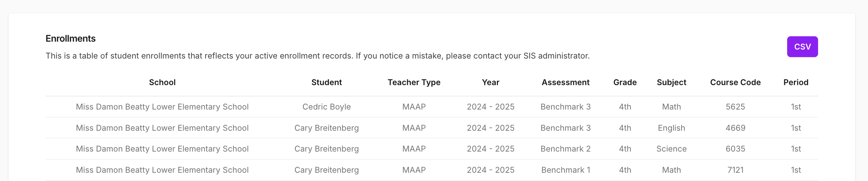Select the Benchmark 1 assessment cell
Screen dimensions: 868x181
click(x=565, y=170)
